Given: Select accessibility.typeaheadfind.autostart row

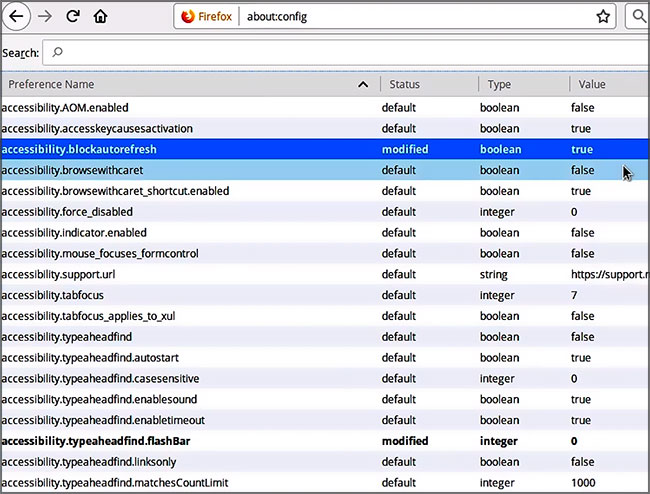Looking at the screenshot, I should click(x=325, y=358).
